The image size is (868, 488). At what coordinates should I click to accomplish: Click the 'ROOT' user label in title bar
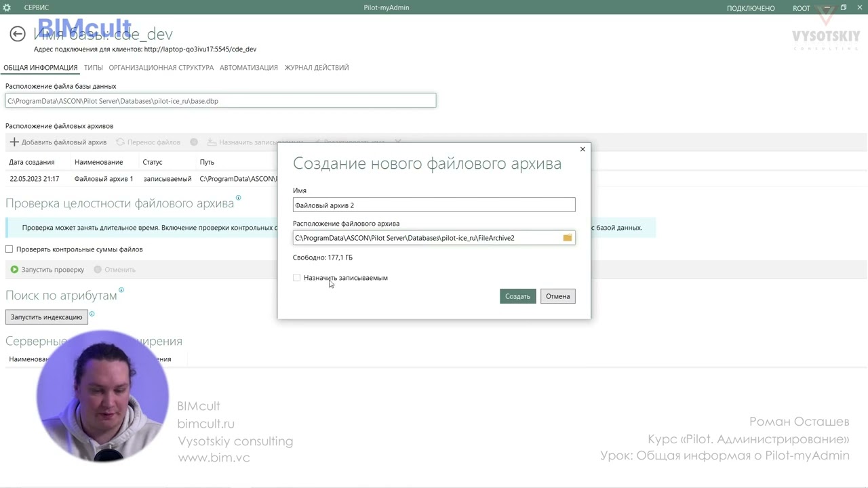(x=802, y=8)
